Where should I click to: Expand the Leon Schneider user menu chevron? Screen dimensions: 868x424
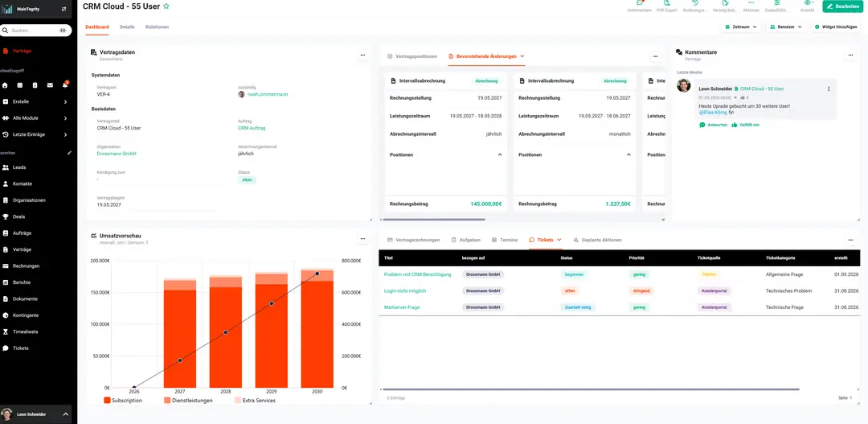coord(65,414)
